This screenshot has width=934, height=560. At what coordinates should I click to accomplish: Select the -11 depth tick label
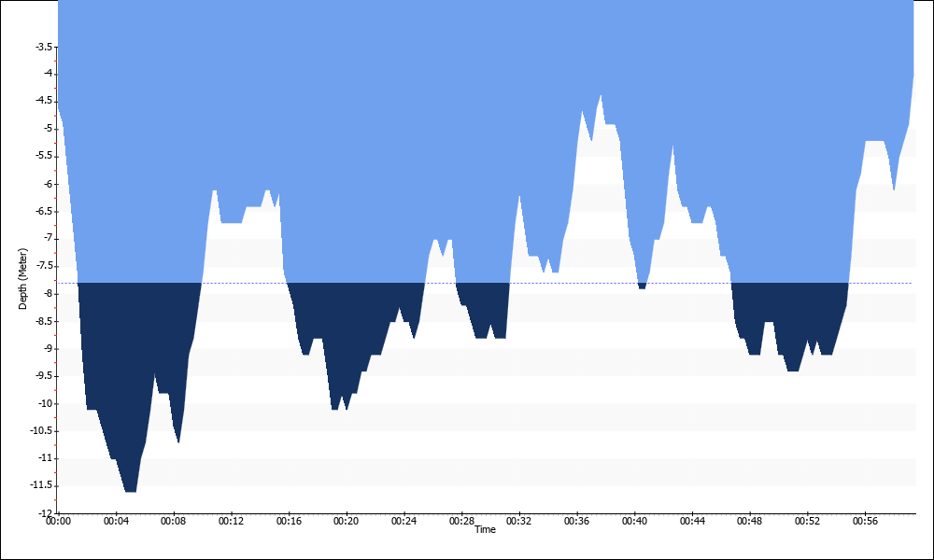45,457
